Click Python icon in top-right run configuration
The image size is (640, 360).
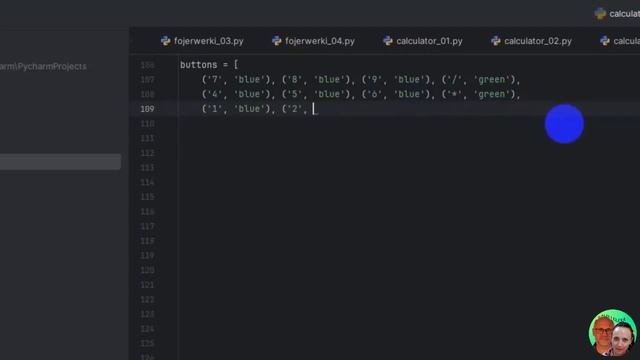pos(600,13)
